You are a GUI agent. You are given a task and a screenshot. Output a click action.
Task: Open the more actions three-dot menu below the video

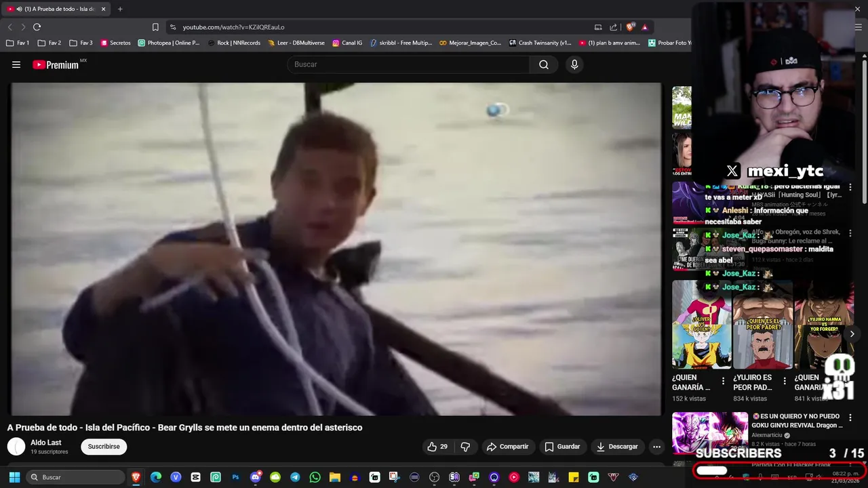pyautogui.click(x=656, y=447)
